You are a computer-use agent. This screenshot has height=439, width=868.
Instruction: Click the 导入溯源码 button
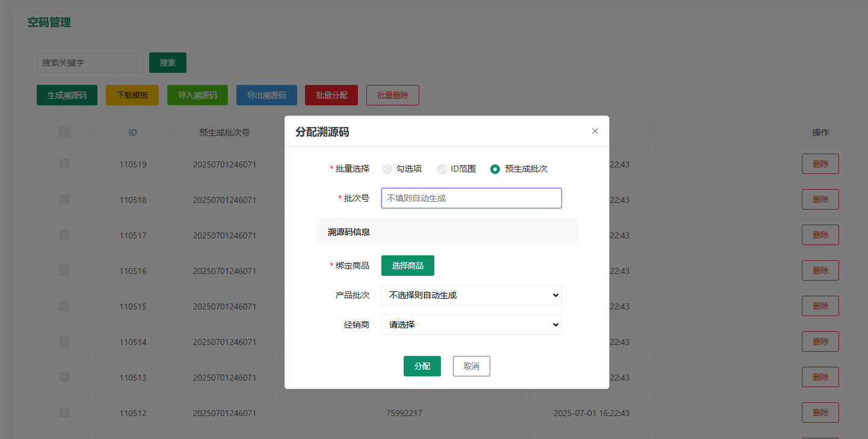pos(197,95)
